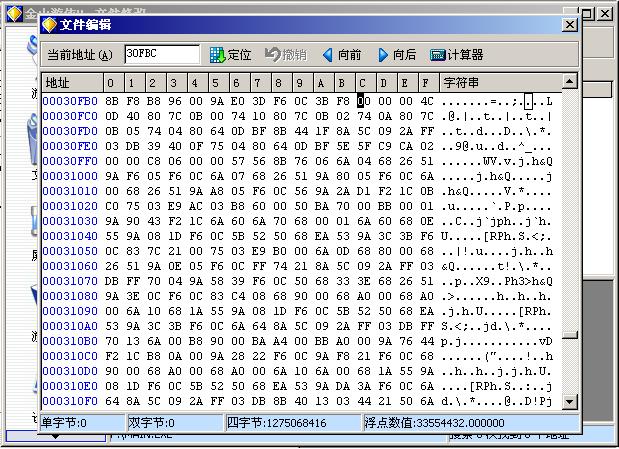The height and width of the screenshot is (449, 619).
Task: Select address 00031090
Action: tap(70, 311)
